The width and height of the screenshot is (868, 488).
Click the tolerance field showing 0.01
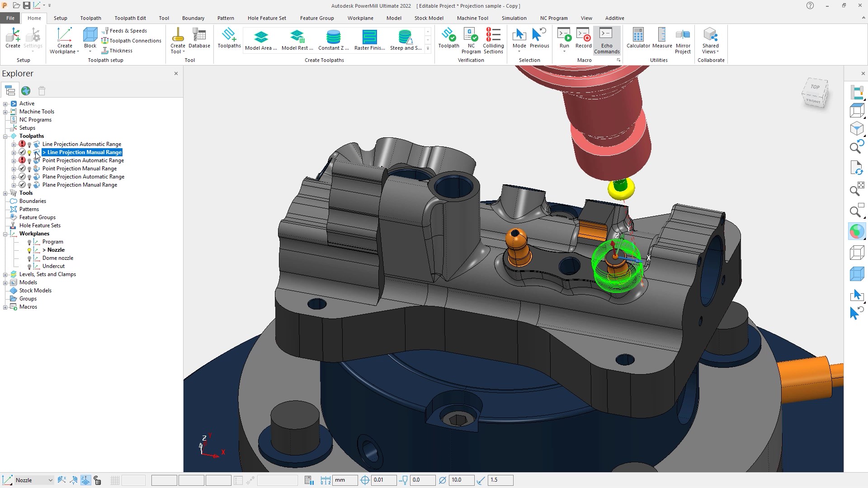(x=383, y=480)
